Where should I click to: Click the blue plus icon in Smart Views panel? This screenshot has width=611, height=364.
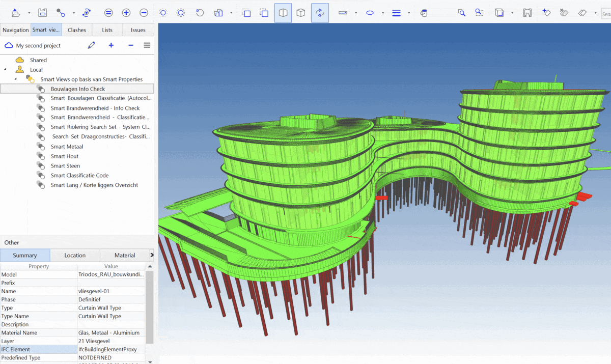(111, 45)
